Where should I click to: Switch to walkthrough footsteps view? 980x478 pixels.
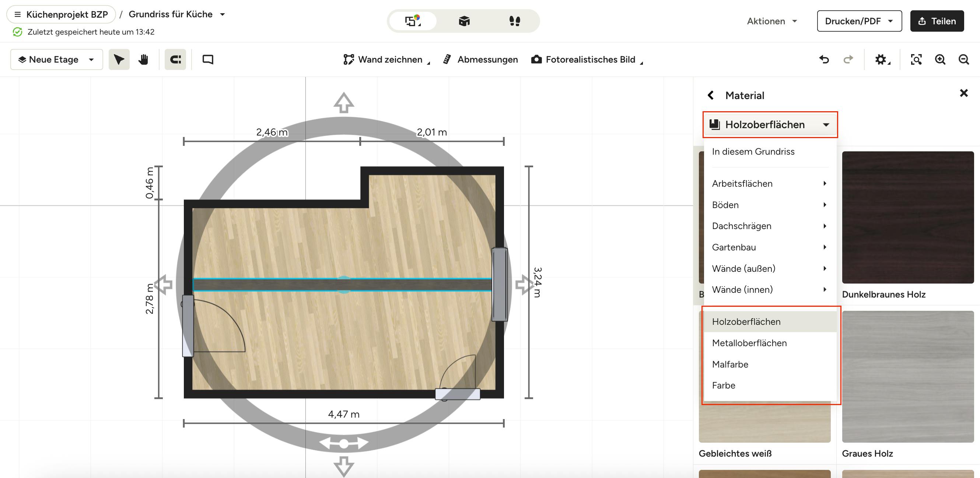[514, 21]
